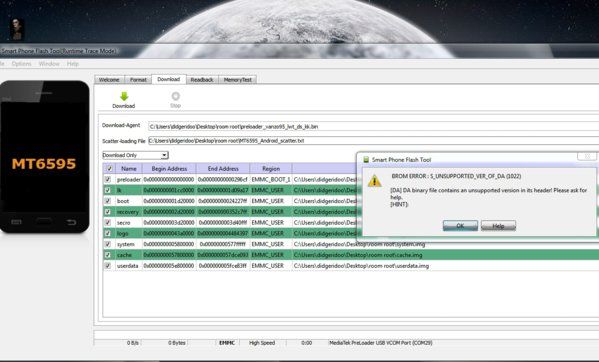The image size is (599, 362).
Task: Click the BROM ERROR message heading
Action: click(x=456, y=176)
